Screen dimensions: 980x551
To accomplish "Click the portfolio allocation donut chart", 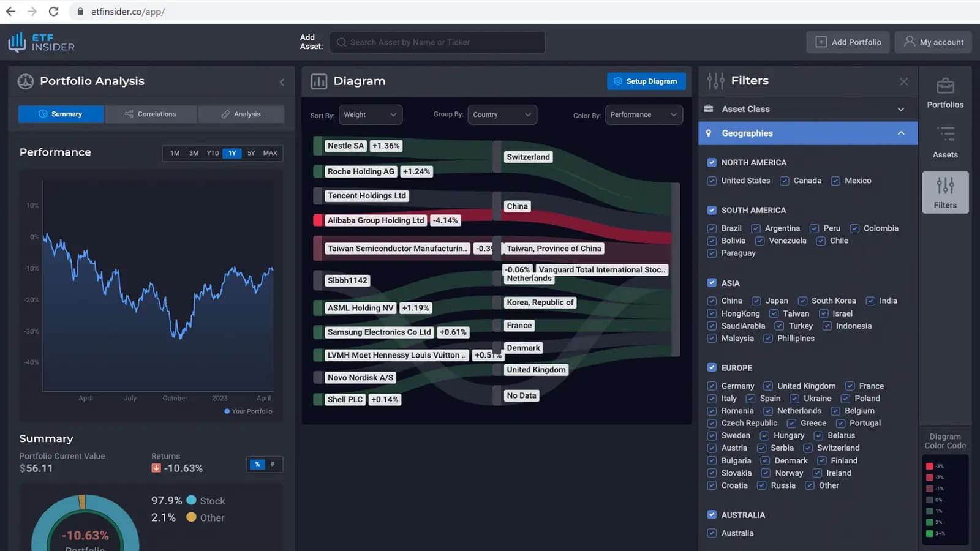I will 85,523.
